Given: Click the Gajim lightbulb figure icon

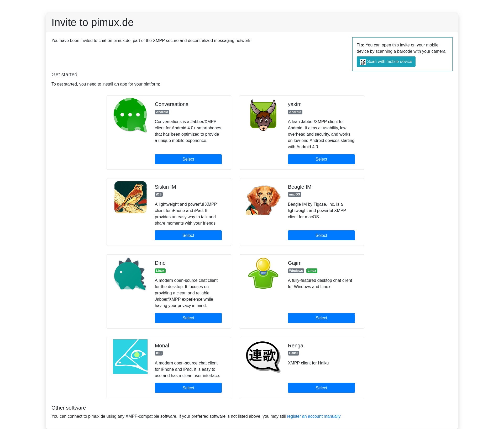Looking at the screenshot, I should [x=263, y=273].
